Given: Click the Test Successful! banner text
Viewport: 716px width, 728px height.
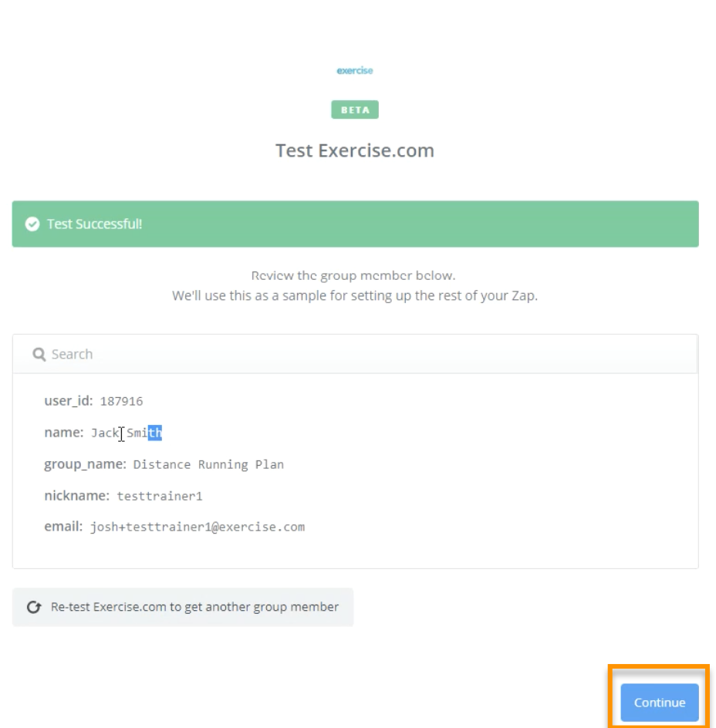Looking at the screenshot, I should tap(94, 224).
